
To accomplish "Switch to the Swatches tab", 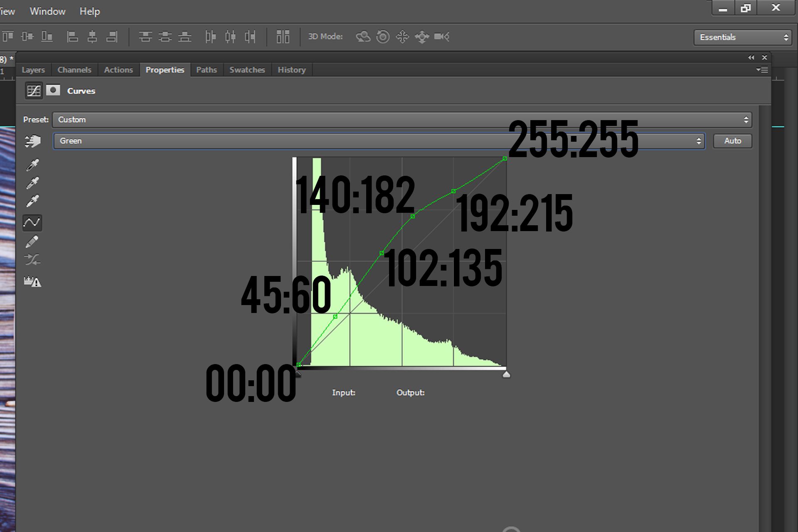I will point(247,69).
